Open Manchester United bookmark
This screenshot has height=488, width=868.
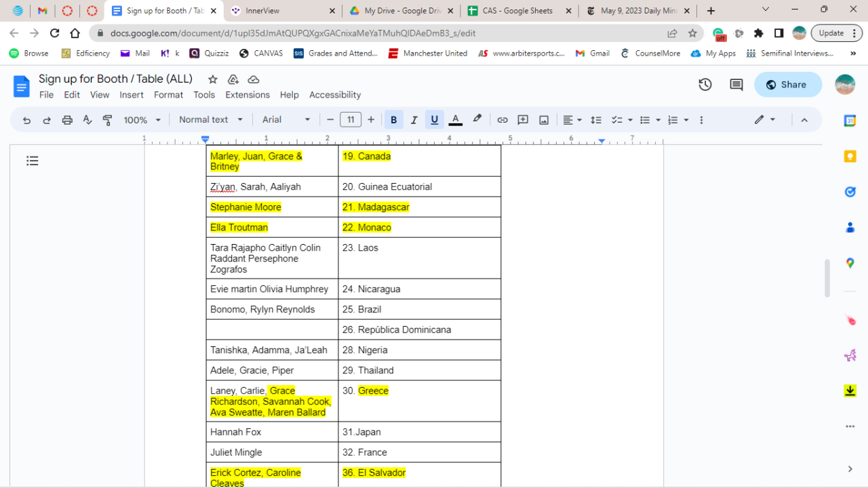(x=428, y=53)
